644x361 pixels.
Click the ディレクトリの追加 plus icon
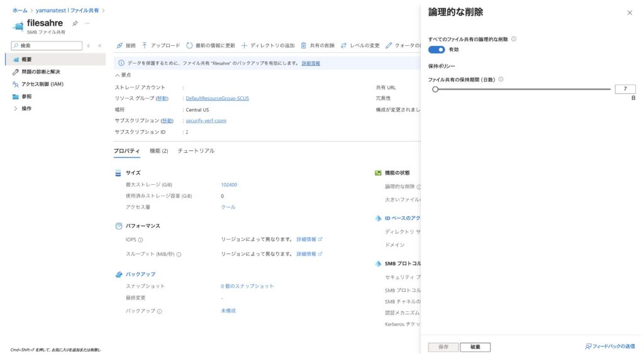tap(245, 46)
